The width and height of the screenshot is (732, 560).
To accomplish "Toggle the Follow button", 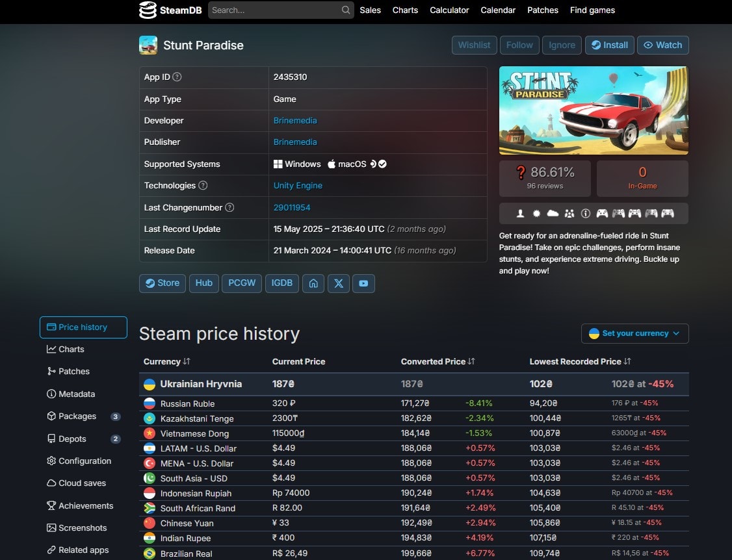I will [x=519, y=45].
